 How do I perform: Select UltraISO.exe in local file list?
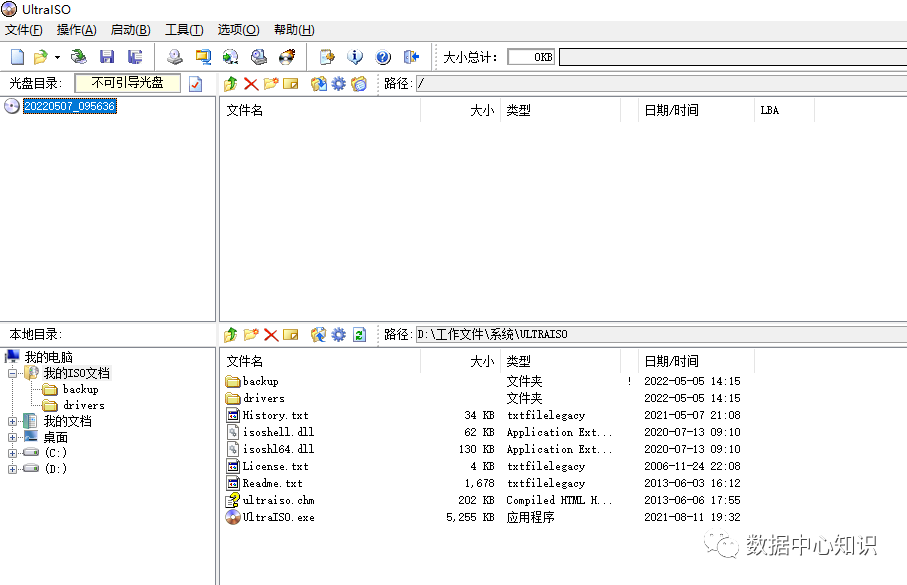pyautogui.click(x=278, y=517)
